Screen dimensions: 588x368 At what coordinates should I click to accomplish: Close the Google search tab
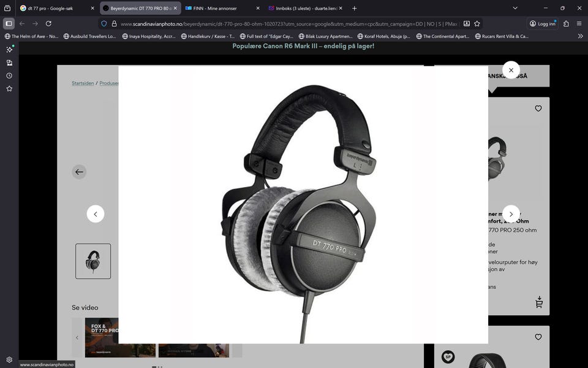click(x=92, y=8)
